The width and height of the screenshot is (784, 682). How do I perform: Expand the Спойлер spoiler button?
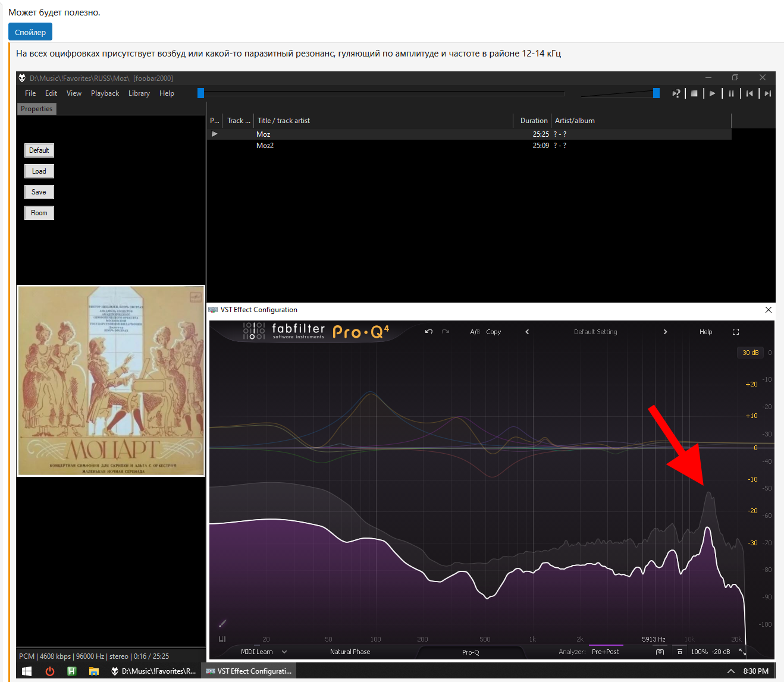(30, 32)
